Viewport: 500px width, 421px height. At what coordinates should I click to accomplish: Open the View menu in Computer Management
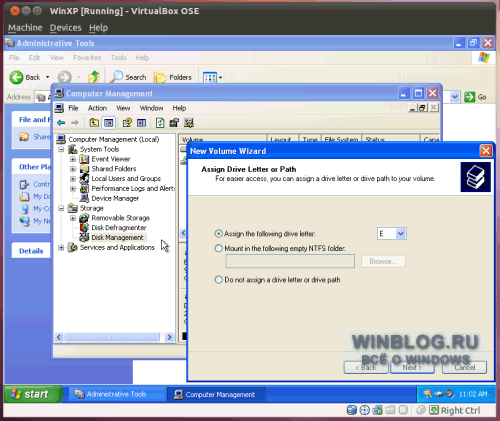pos(123,108)
